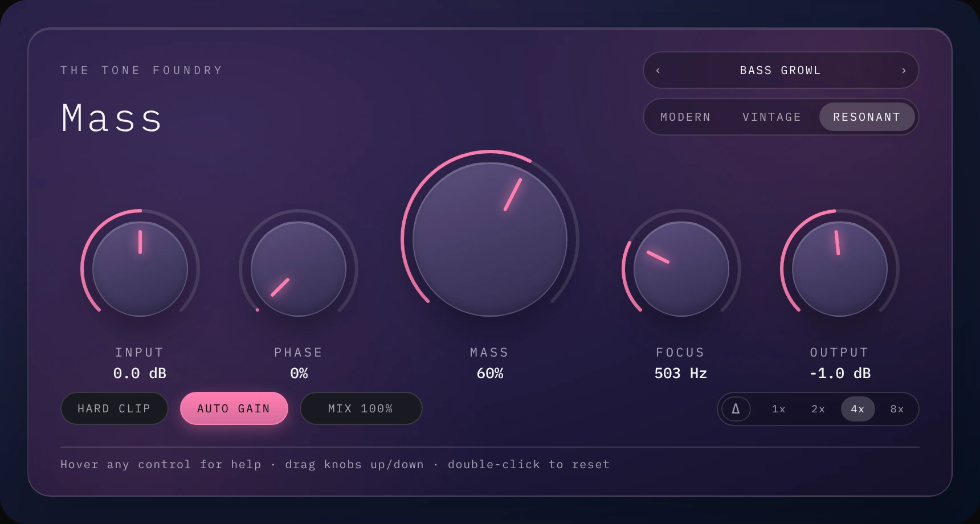Viewport: 980px width, 524px height.
Task: Click the OUTPUT knob
Action: coord(840,269)
